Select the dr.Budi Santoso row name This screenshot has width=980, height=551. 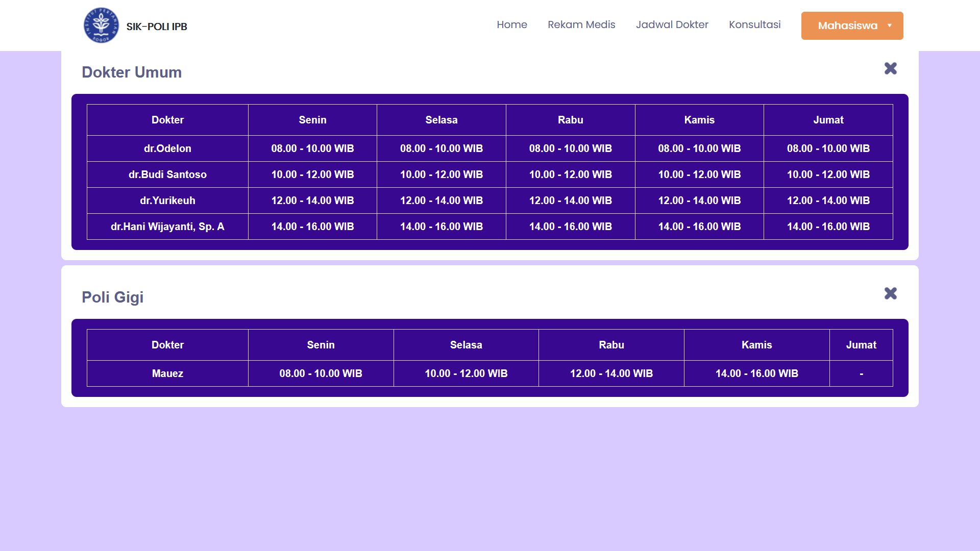167,174
